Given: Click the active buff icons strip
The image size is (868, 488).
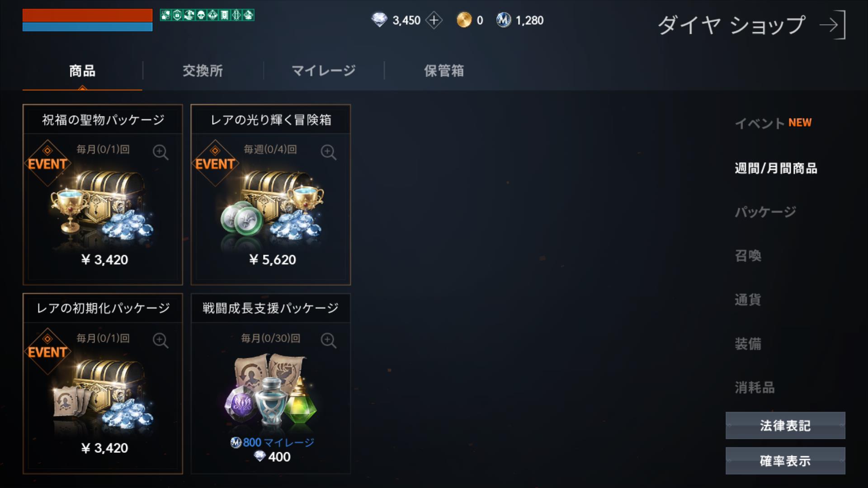Looking at the screenshot, I should click(207, 15).
